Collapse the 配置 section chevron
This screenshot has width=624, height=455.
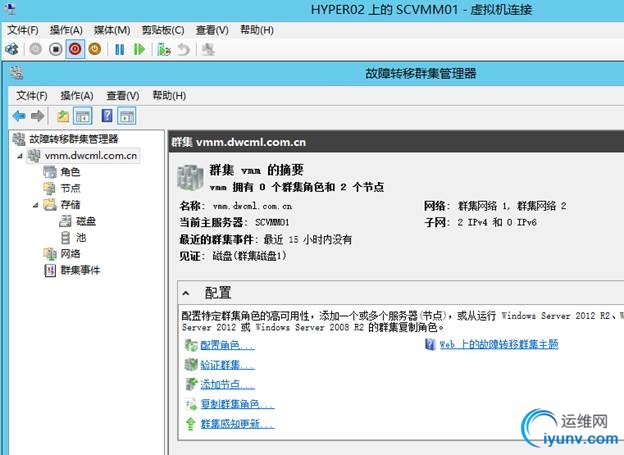pos(186,293)
